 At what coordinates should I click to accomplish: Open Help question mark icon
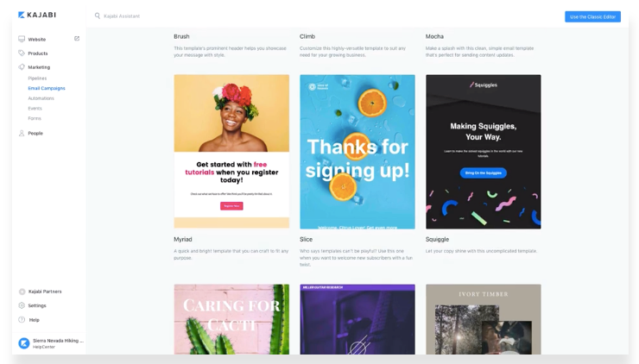22,320
